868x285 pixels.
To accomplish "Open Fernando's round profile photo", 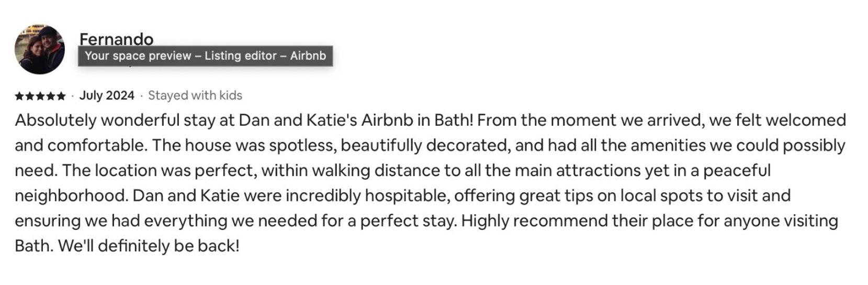I will 40,49.
